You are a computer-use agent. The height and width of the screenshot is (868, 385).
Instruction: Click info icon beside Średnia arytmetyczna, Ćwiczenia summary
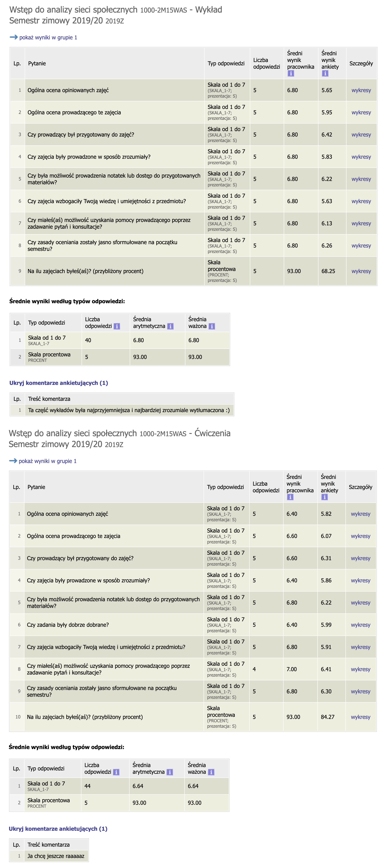coord(170,772)
